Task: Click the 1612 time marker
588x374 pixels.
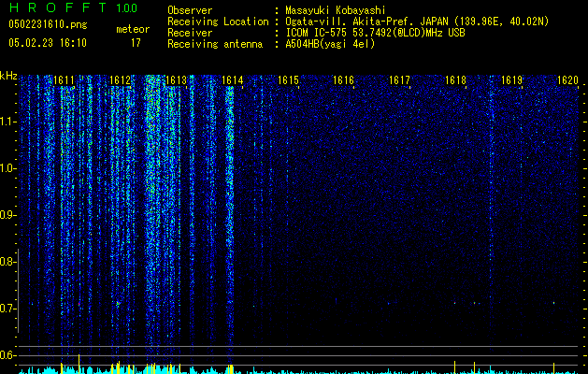Action: click(120, 79)
